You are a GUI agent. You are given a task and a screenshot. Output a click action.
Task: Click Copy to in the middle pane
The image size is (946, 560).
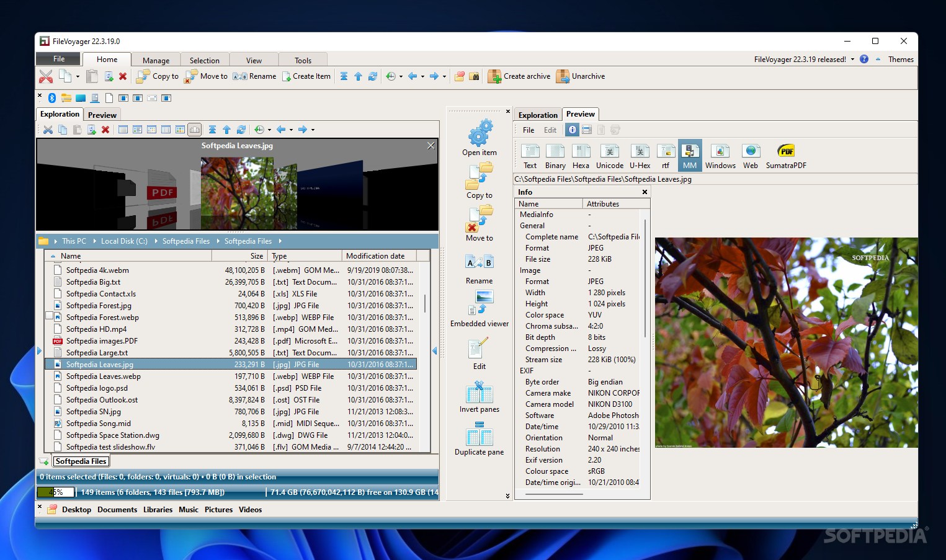pos(480,180)
